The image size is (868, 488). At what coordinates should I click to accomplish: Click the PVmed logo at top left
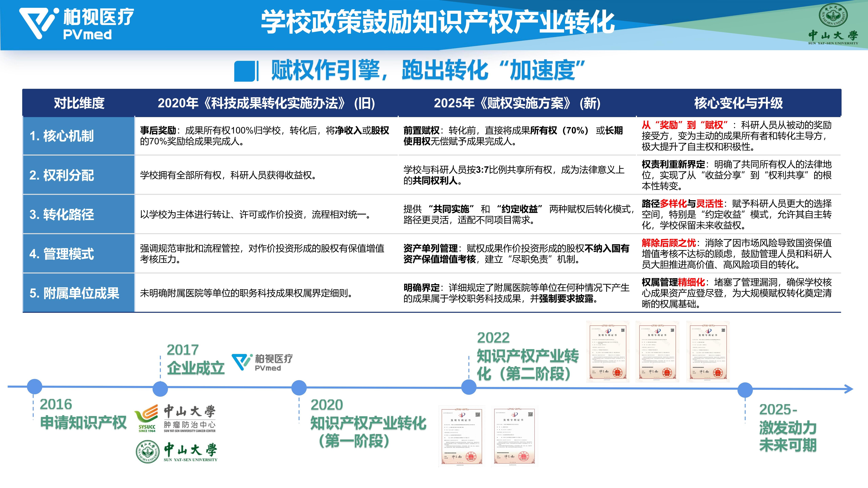(76, 24)
